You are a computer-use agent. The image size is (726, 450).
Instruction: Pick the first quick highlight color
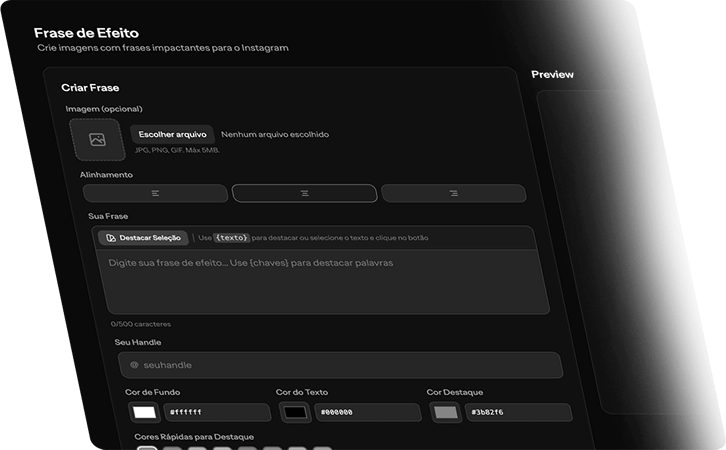[x=147, y=447]
